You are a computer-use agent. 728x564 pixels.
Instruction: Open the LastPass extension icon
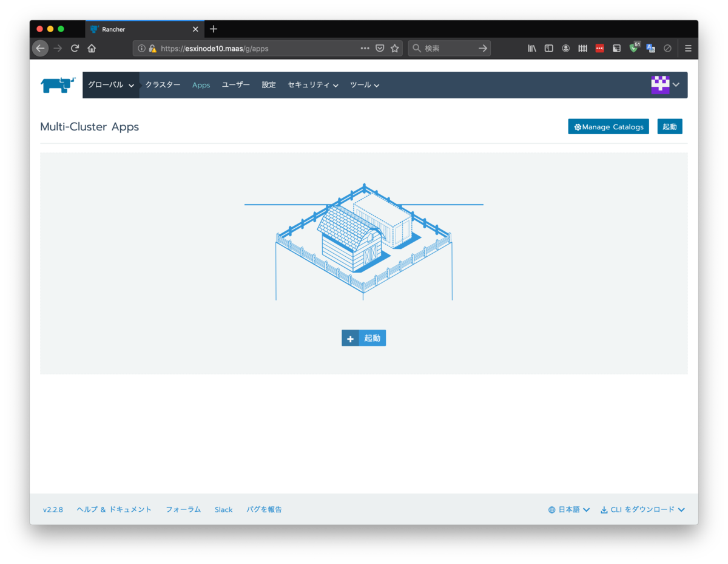[599, 48]
